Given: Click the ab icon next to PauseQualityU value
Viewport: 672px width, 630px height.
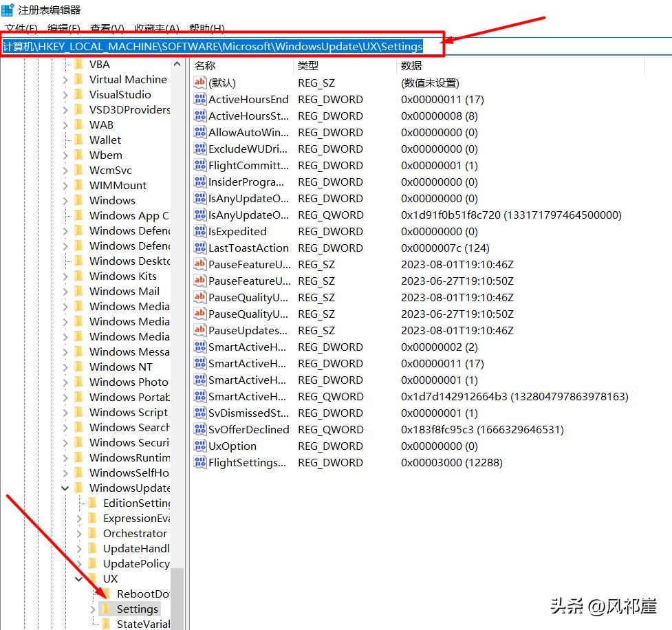Looking at the screenshot, I should point(199,297).
